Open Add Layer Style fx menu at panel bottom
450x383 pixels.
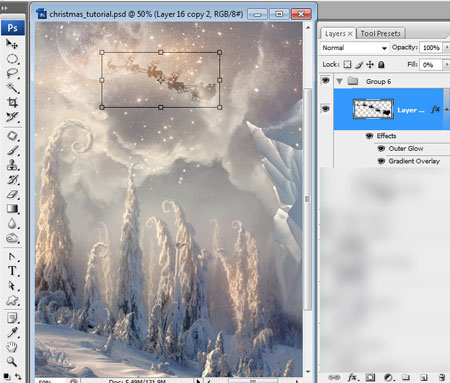[353, 377]
